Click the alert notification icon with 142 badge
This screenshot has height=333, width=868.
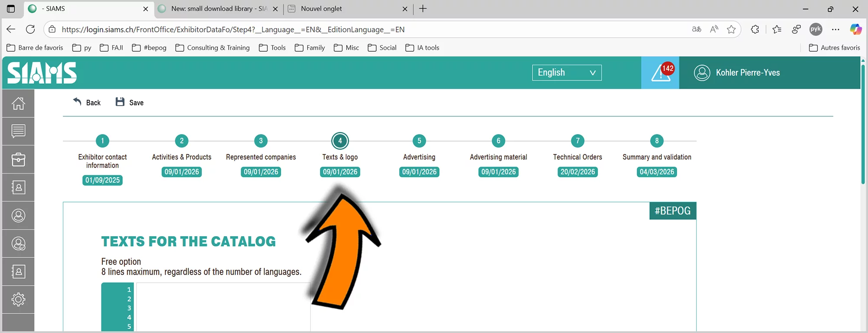point(660,73)
